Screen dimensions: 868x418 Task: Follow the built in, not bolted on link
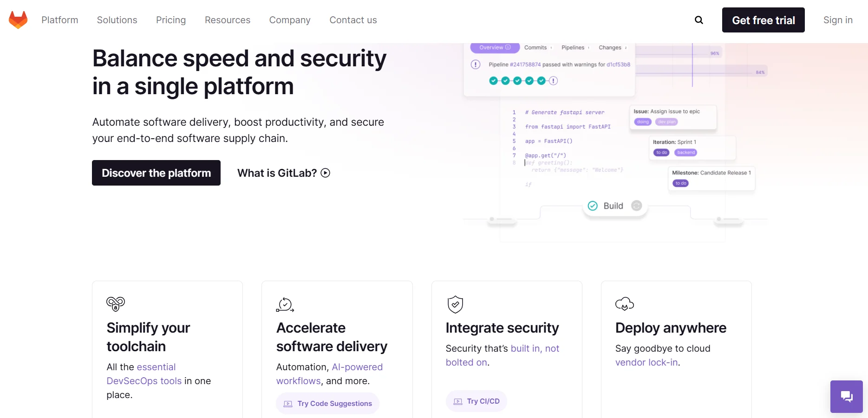click(x=503, y=355)
